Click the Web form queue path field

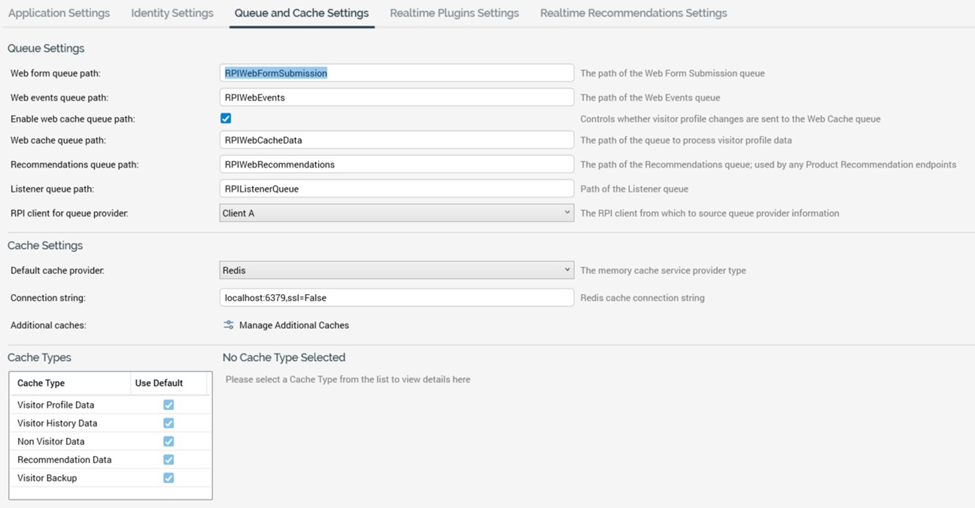click(396, 73)
